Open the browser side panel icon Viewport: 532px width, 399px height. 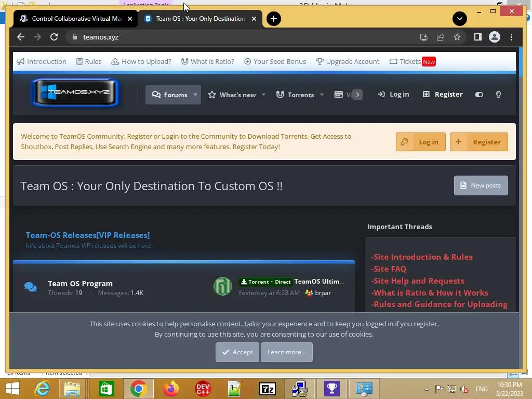point(478,37)
